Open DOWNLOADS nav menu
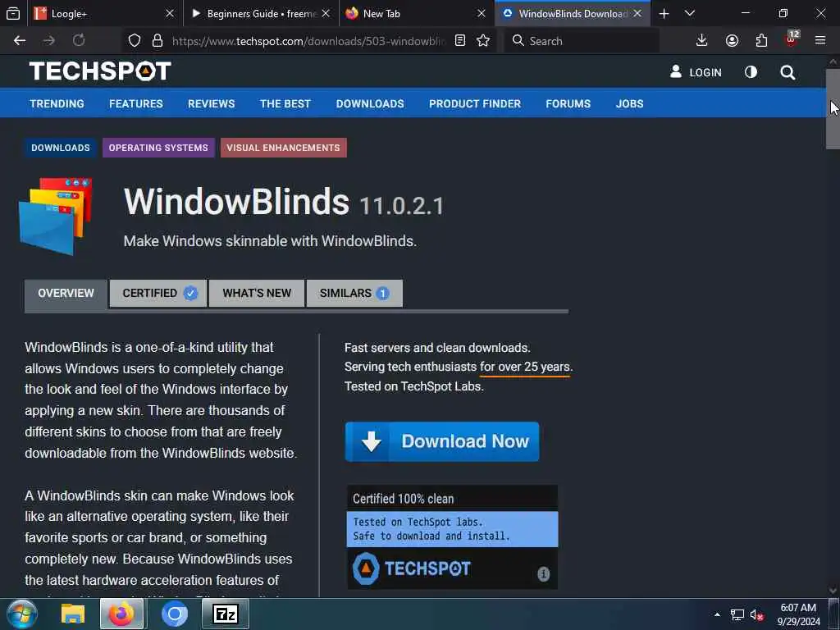 (370, 103)
